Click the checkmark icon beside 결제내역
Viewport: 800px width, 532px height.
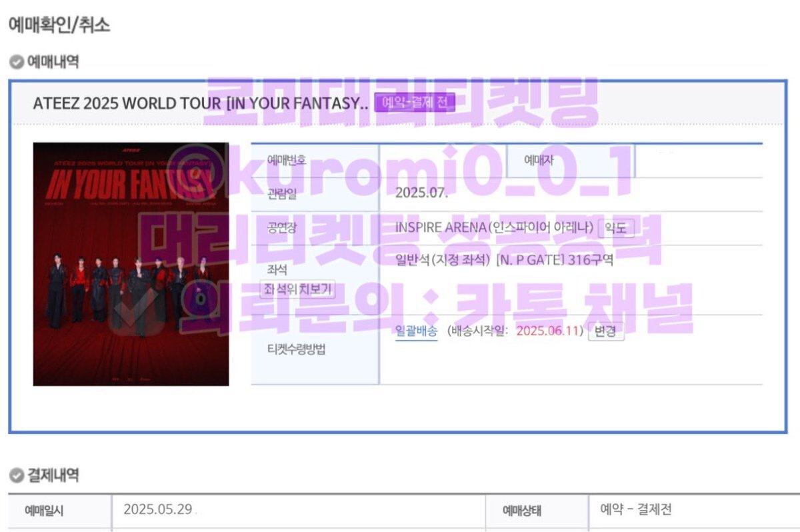(16, 475)
